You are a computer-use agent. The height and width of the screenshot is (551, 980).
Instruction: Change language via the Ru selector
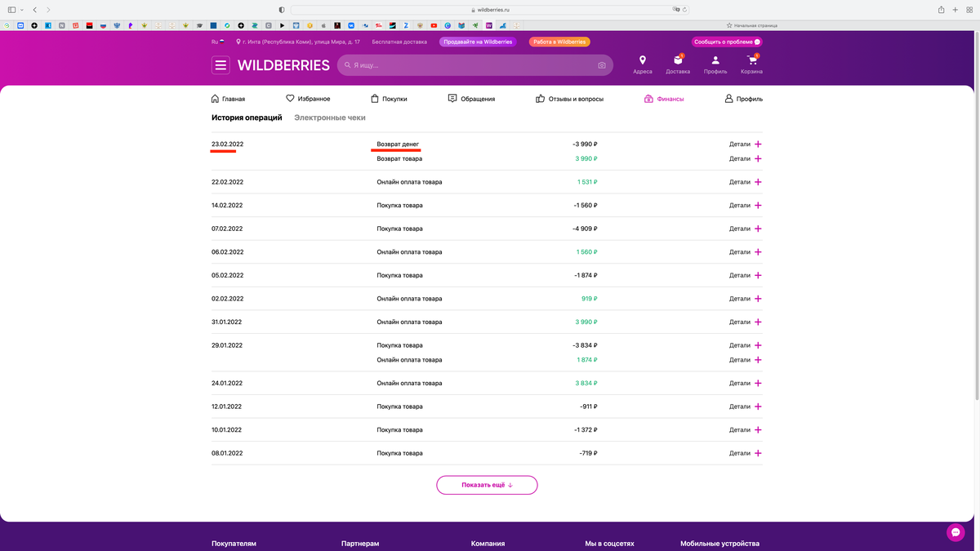coord(217,42)
